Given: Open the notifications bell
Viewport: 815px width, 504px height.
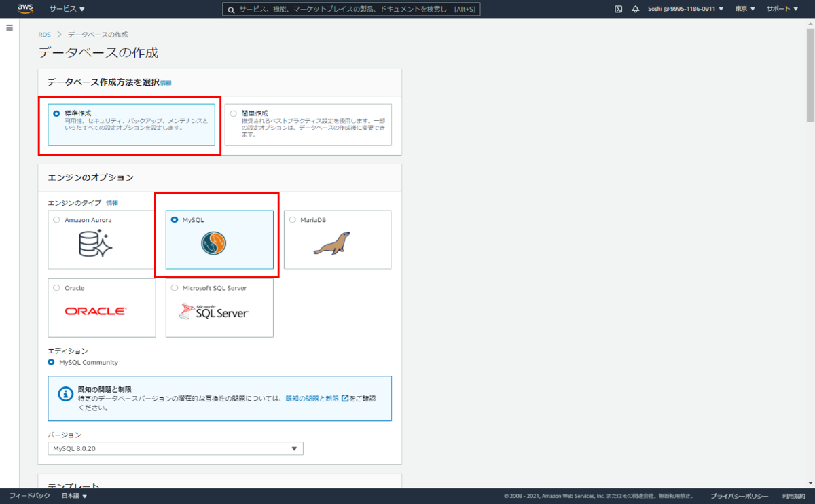Looking at the screenshot, I should click(x=636, y=9).
